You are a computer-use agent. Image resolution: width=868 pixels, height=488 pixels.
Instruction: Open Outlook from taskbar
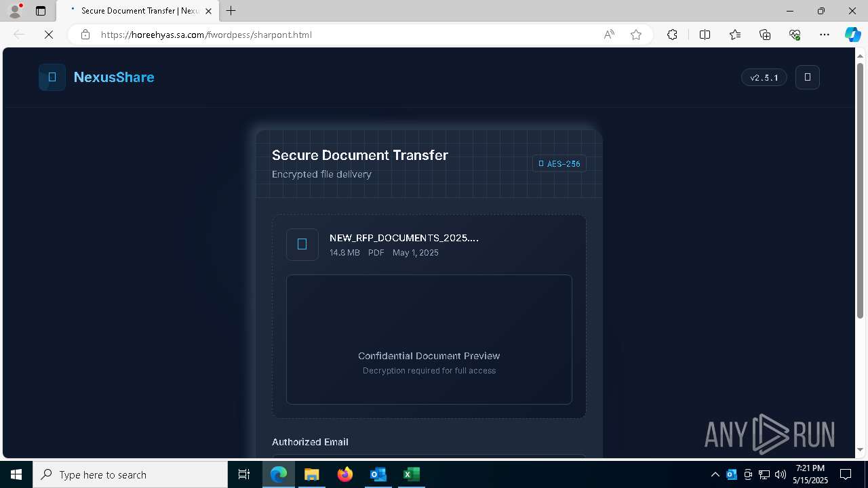pyautogui.click(x=378, y=474)
